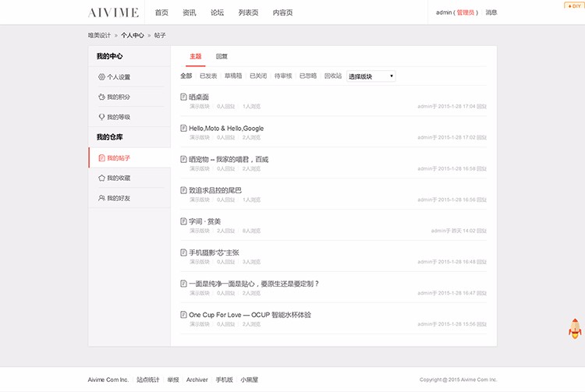Click 站点统计 in footer
The height and width of the screenshot is (392, 585).
147,380
